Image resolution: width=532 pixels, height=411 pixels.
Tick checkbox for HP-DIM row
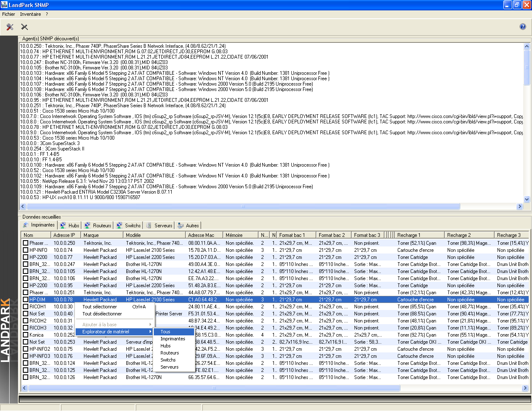coord(25,300)
